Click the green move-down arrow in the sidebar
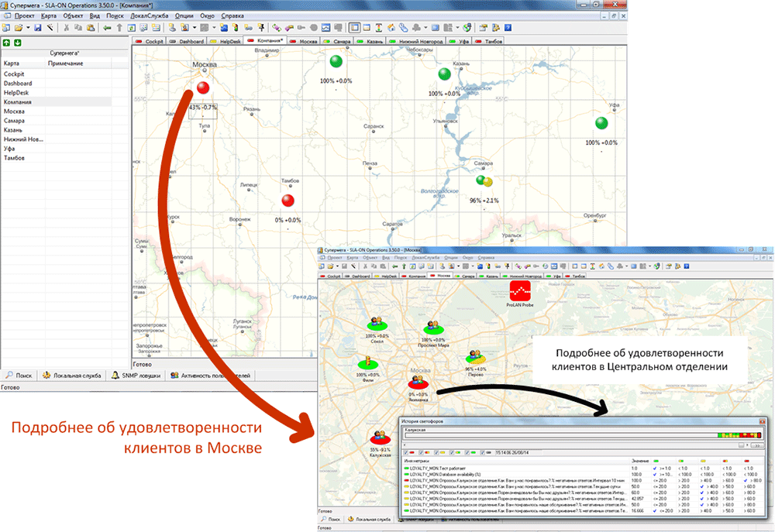This screenshot has height=532, width=775. 17,42
